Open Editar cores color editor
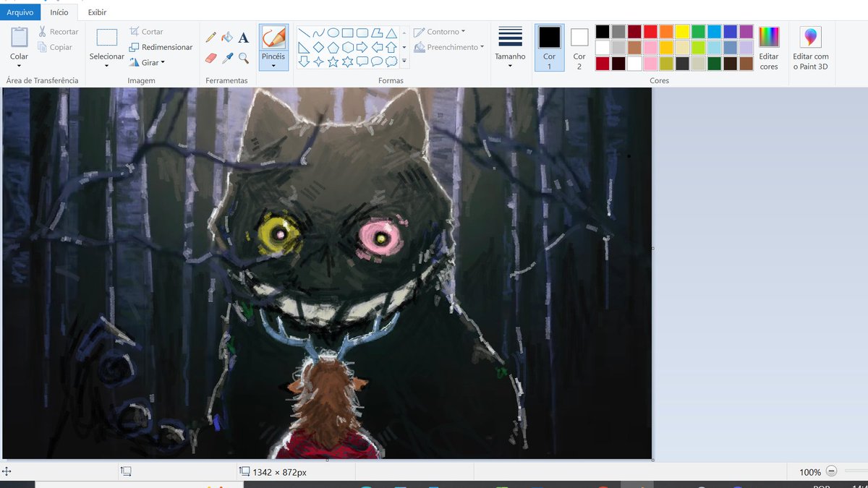 769,48
